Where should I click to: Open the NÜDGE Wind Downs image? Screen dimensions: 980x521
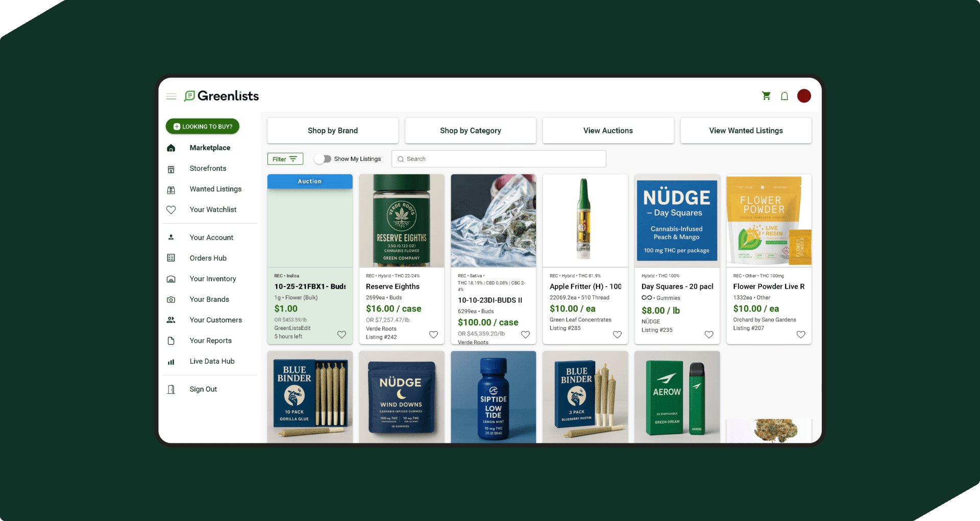click(402, 397)
